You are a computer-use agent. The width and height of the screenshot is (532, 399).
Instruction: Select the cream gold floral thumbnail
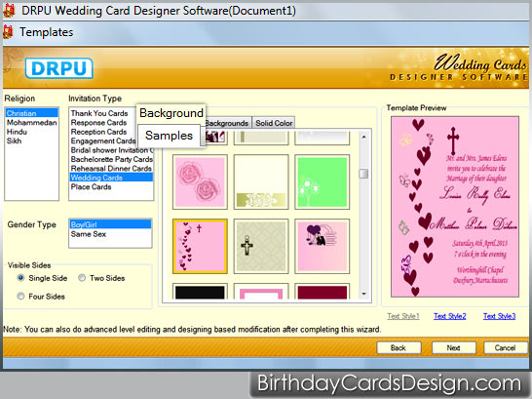point(261,181)
